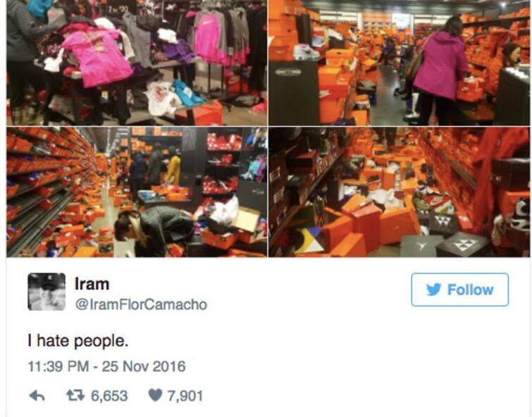Click the reply arrow icon
Screen dimensions: 532x417
(x=37, y=396)
